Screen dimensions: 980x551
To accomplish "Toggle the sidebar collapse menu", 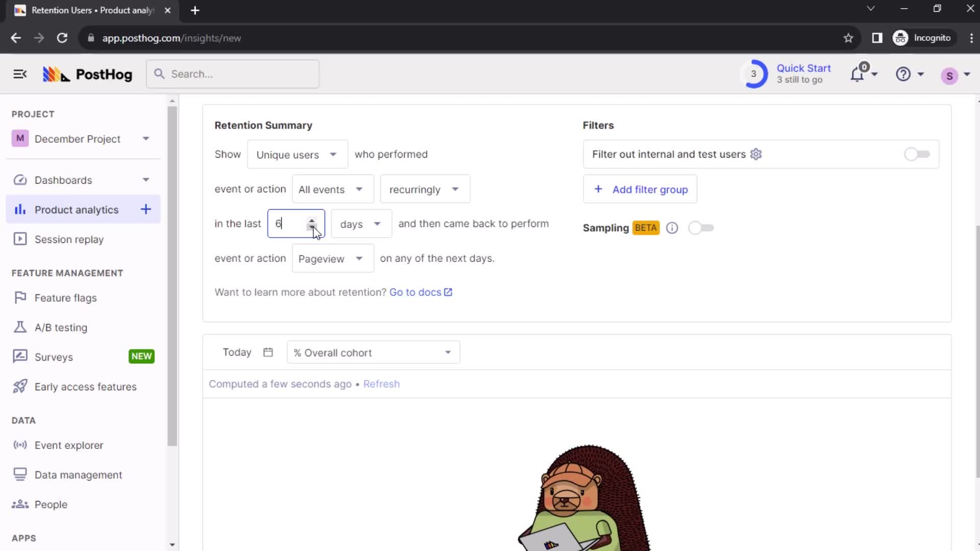I will 19,74.
